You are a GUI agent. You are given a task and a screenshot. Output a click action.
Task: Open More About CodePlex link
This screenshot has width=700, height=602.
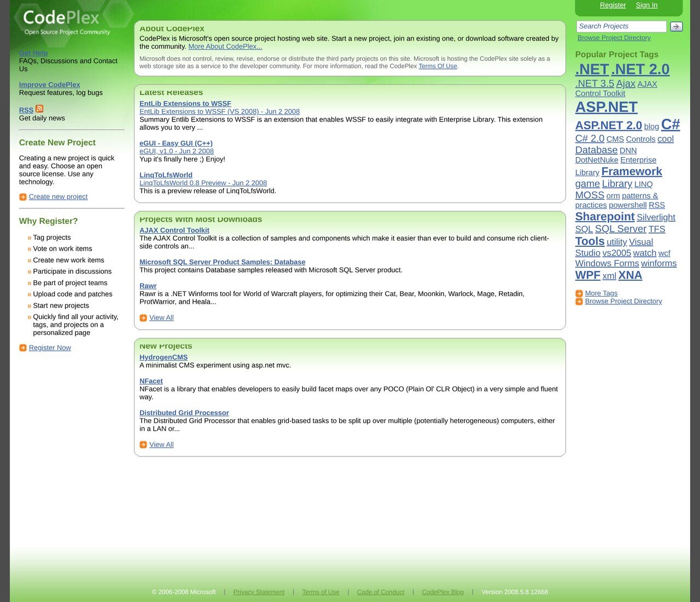(225, 47)
